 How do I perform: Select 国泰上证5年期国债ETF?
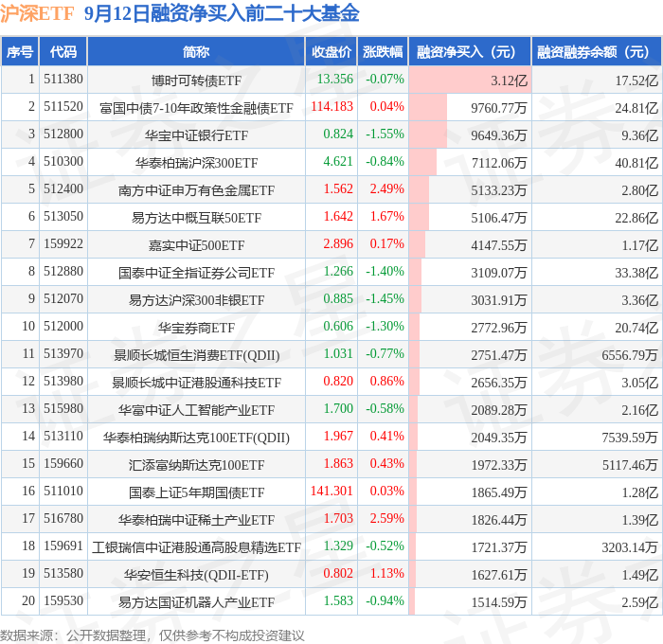tap(196, 492)
